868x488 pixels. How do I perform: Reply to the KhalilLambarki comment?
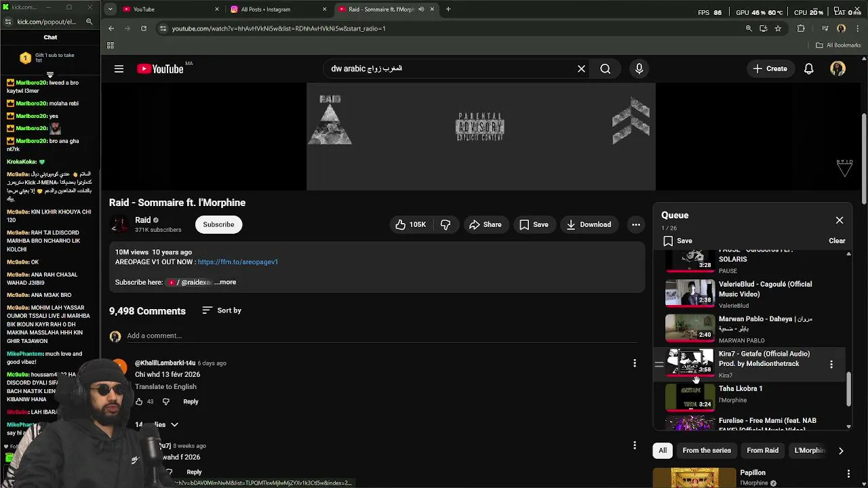[x=191, y=401]
